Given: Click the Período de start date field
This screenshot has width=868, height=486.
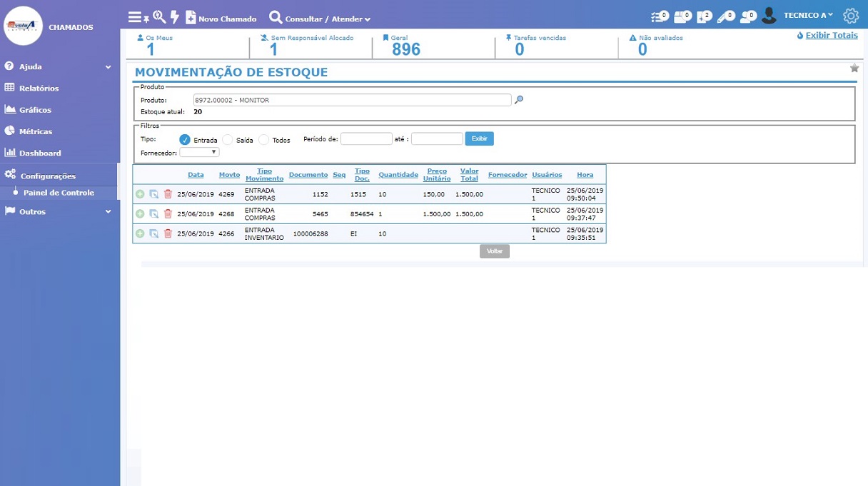Looking at the screenshot, I should 366,138.
